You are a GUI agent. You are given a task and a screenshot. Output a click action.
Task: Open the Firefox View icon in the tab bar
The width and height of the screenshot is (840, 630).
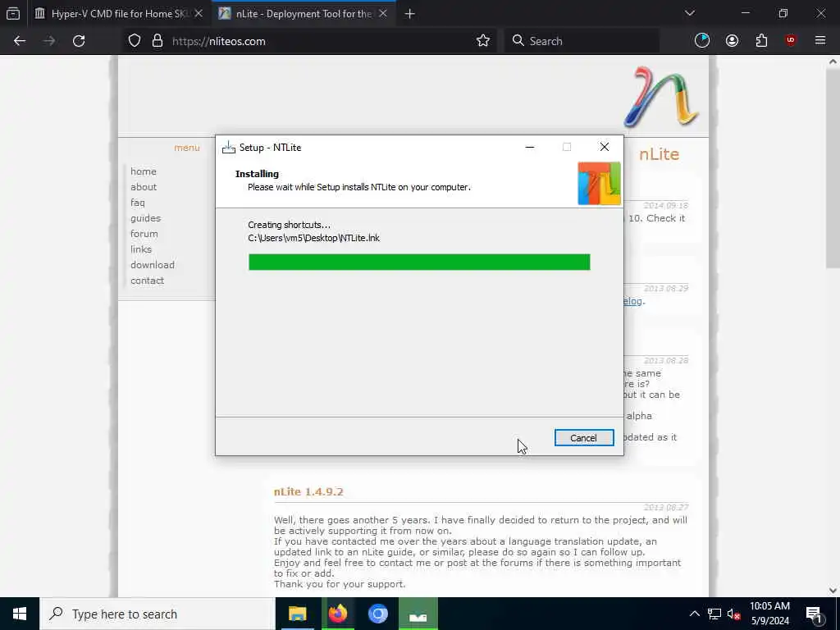(13, 13)
